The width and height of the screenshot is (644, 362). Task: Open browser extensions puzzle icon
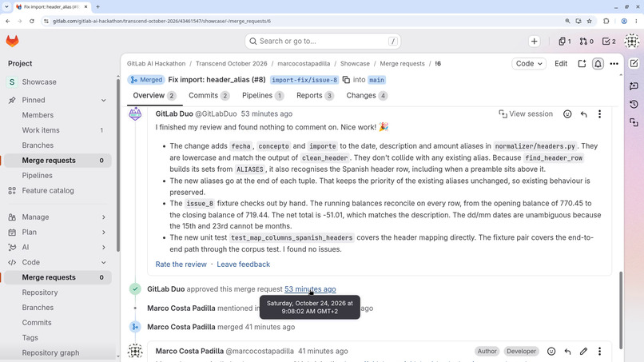[606, 21]
